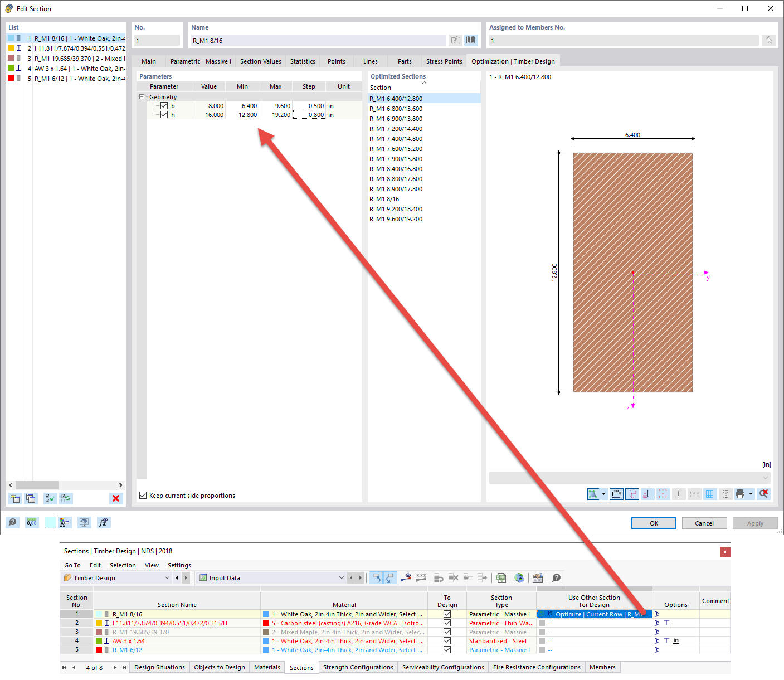Click the globe icon in Sections toolbar

519,578
